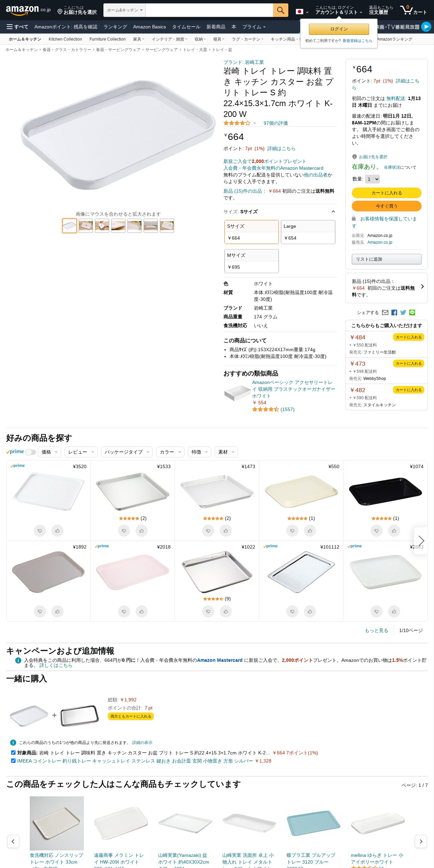This screenshot has width=434, height=868.
Task: Share product via email envelope icon
Action: coord(385,313)
